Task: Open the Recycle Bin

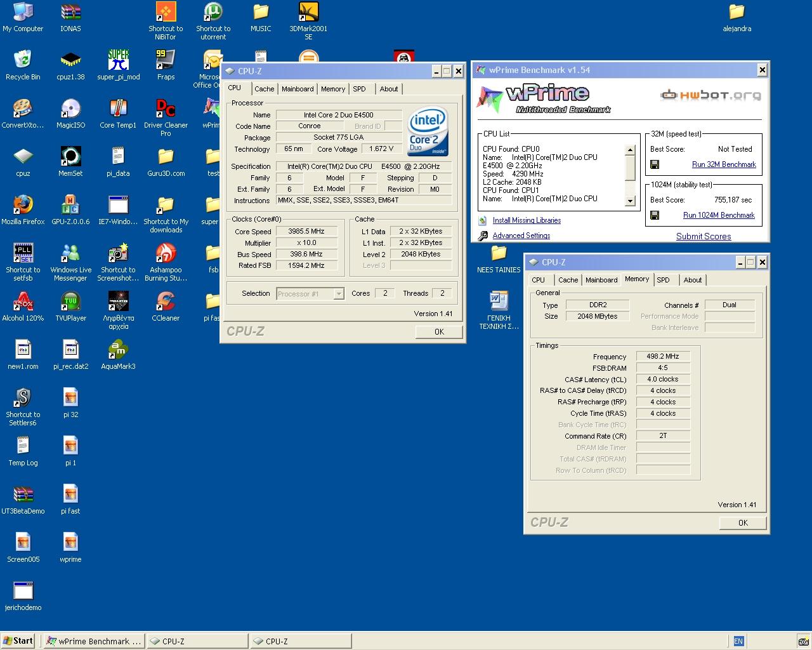Action: pos(23,65)
